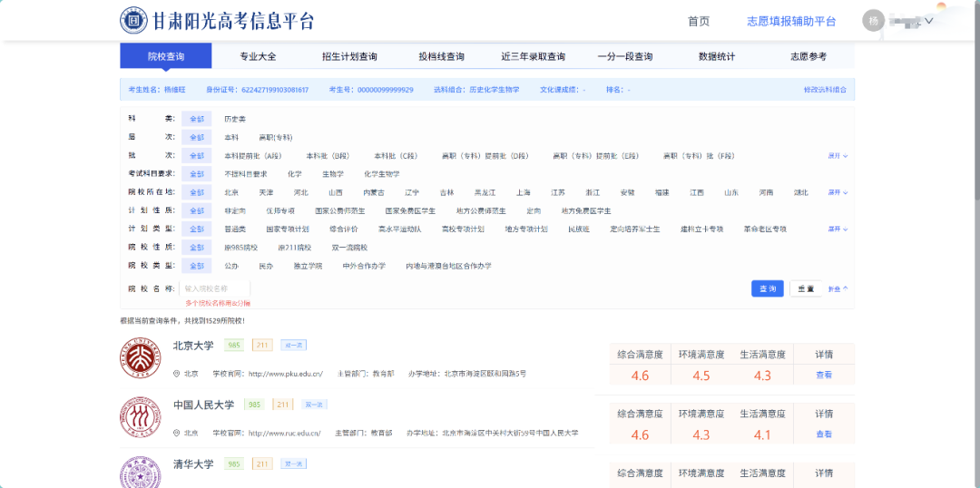Click the 985 tag beside 北京大学
This screenshot has height=488, width=980.
click(x=234, y=345)
